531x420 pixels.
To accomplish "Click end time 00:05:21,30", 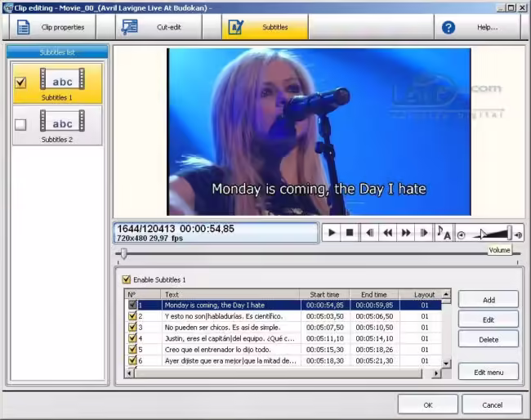I will coord(374,360).
